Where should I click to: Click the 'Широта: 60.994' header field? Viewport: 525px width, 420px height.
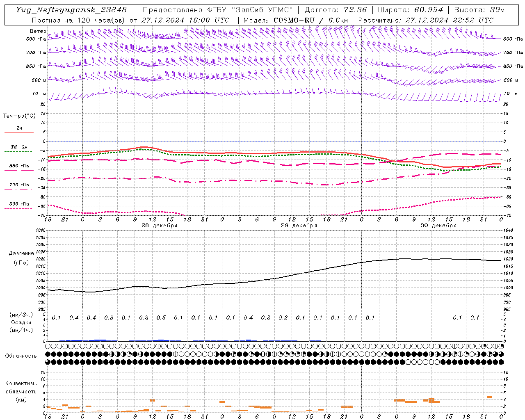click(x=411, y=10)
